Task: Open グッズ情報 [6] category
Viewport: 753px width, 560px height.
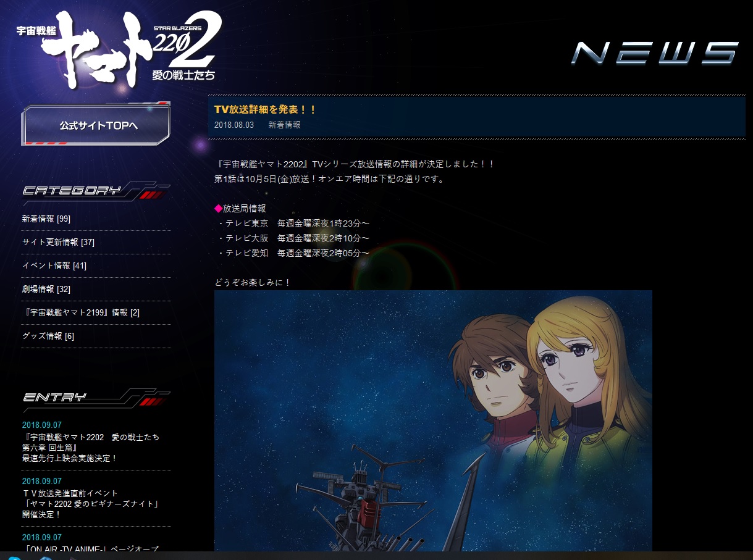Action: tap(48, 336)
